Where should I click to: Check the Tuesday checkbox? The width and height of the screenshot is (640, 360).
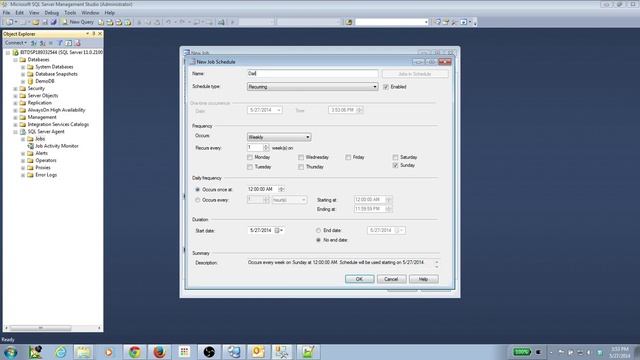250,167
